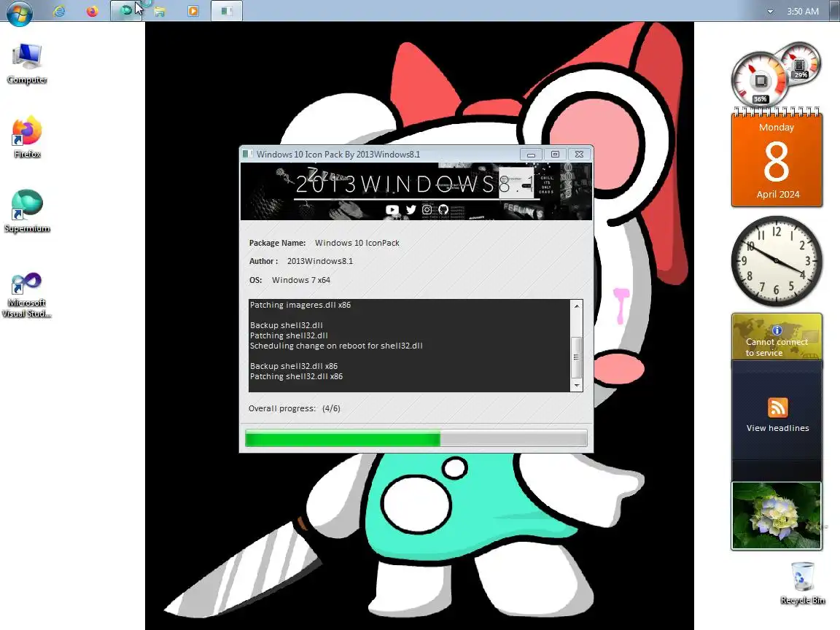Screen dimensions: 840x630
Task: Select the Icon Pack installer taskbar button
Action: [x=227, y=11]
